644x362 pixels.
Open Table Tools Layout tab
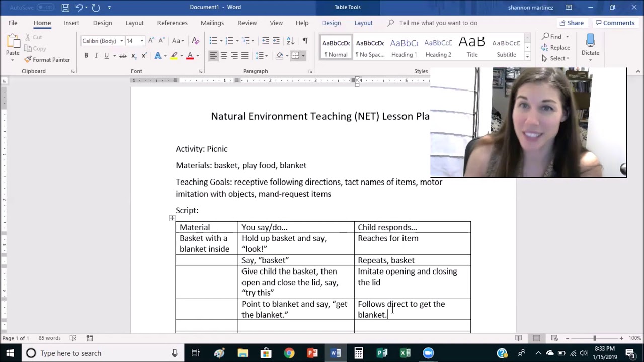(363, 23)
